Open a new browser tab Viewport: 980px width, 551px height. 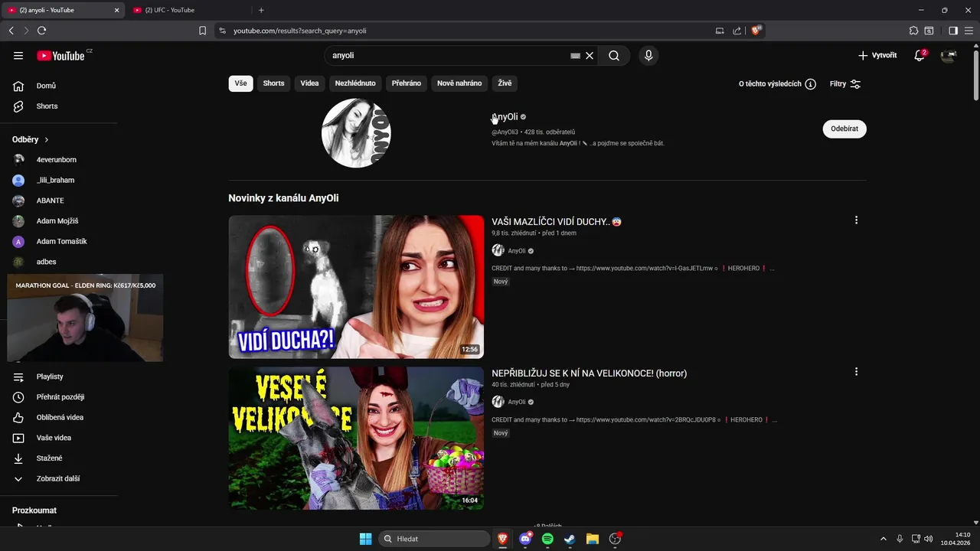(x=261, y=10)
